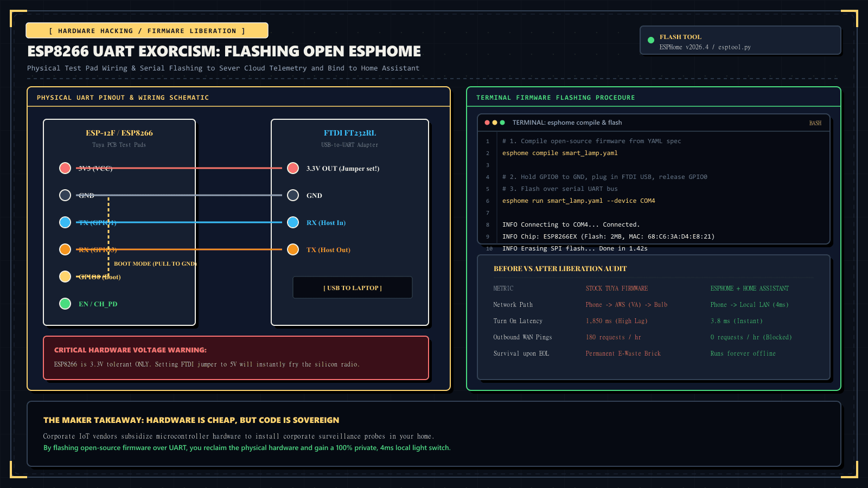This screenshot has height=488, width=868.
Task: Click the 'INFO Chip: ESP8266EX' output line
Action: pyautogui.click(x=608, y=236)
